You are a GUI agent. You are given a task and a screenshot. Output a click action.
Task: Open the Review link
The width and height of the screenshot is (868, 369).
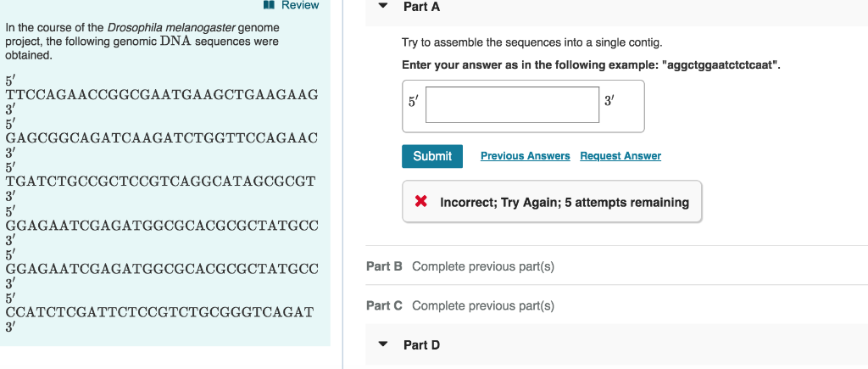click(x=300, y=5)
